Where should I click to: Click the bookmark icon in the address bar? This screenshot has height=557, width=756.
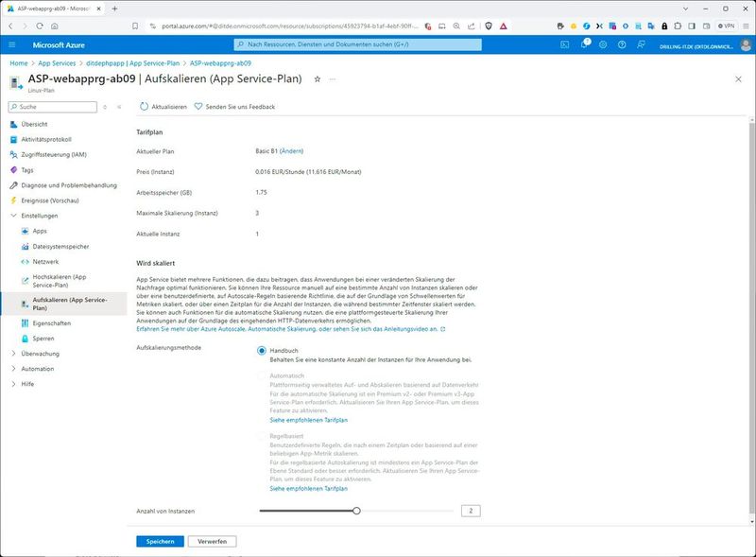point(135,26)
